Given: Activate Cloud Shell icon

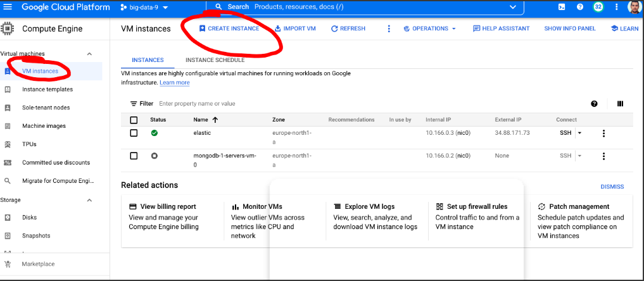Looking at the screenshot, I should point(562,7).
